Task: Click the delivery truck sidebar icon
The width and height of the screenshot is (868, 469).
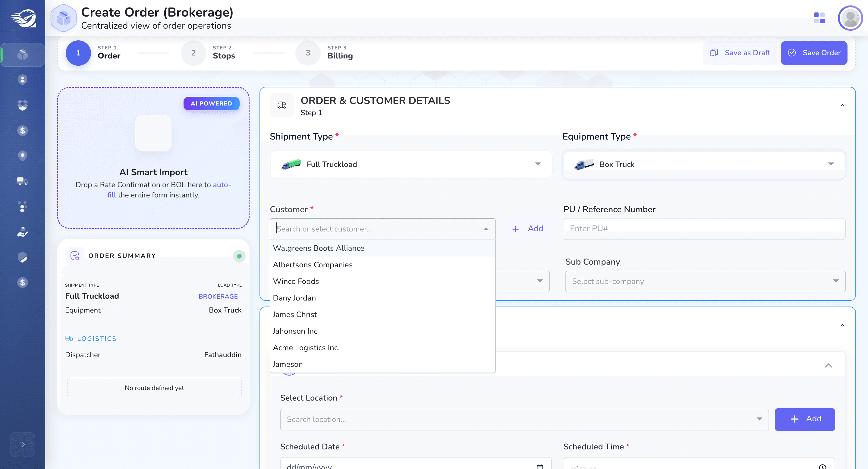Action: coord(23,181)
